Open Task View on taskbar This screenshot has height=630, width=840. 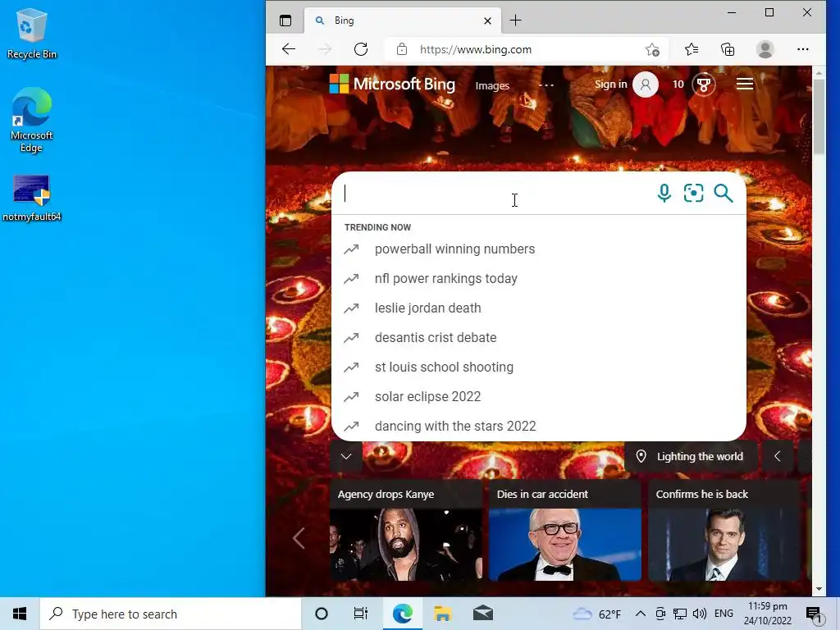tap(361, 614)
